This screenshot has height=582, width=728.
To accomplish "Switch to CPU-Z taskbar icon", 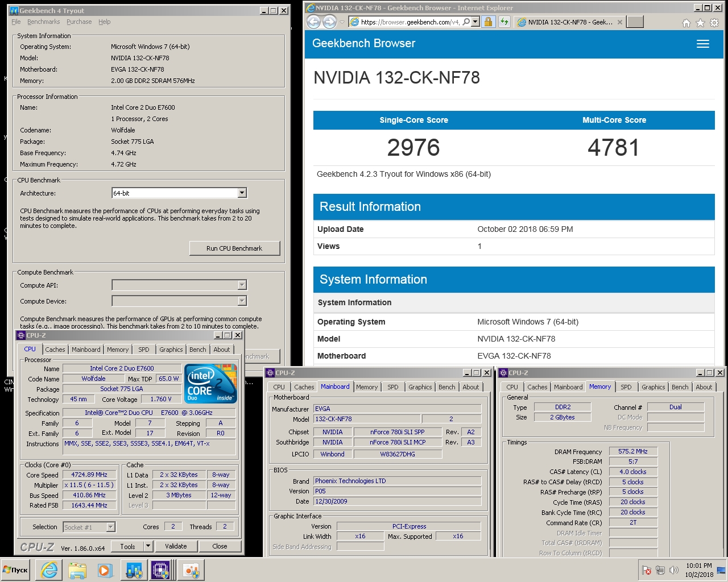I will click(161, 570).
